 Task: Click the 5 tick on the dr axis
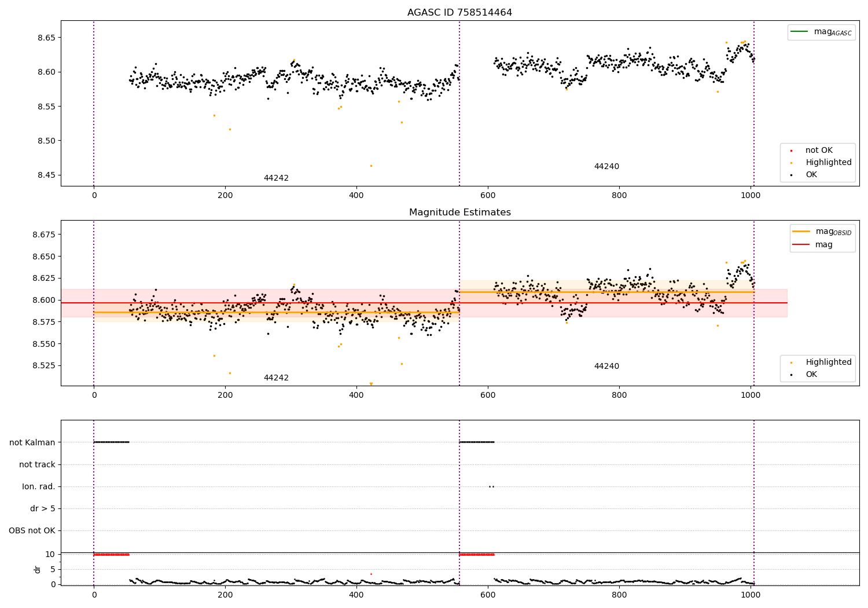[53, 570]
